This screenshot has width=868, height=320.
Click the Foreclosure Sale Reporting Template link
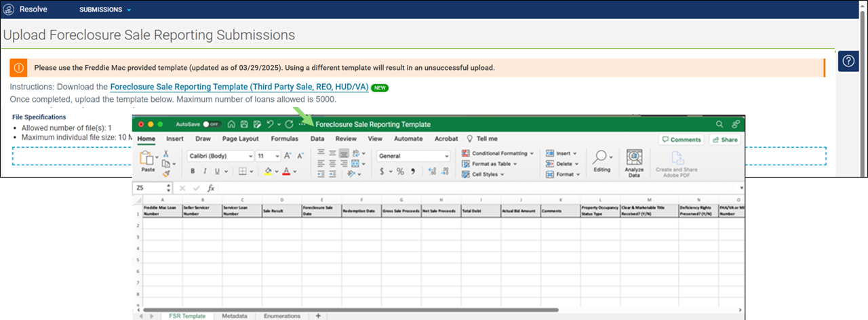point(239,87)
